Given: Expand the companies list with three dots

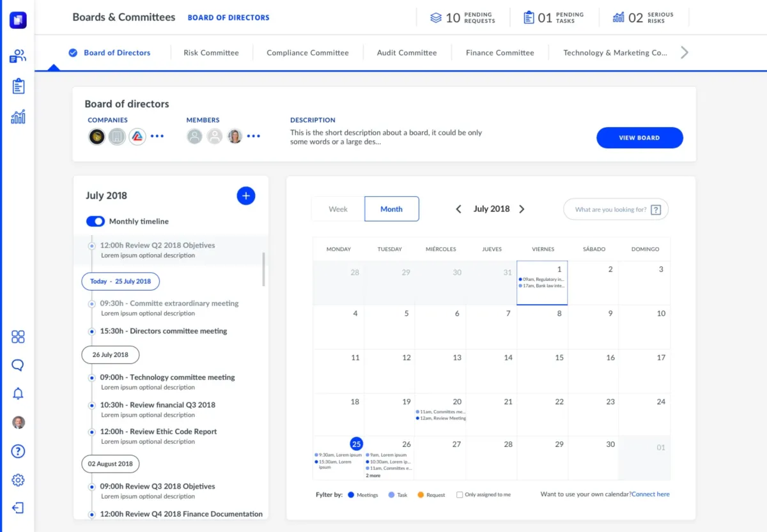Looking at the screenshot, I should coord(157,136).
